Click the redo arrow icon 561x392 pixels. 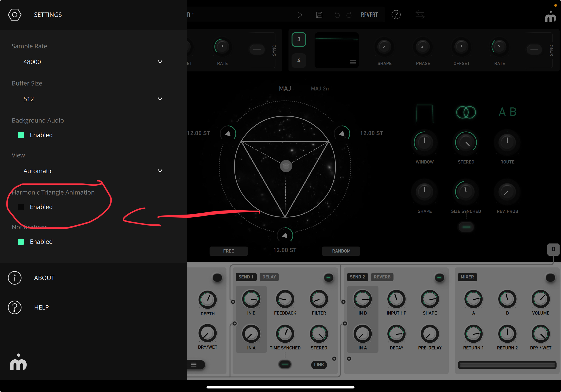tap(349, 15)
